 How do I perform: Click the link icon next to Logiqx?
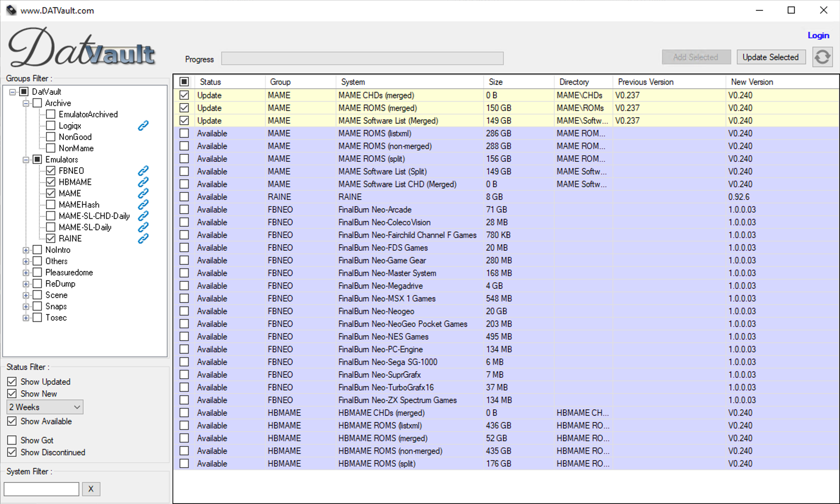(x=143, y=126)
